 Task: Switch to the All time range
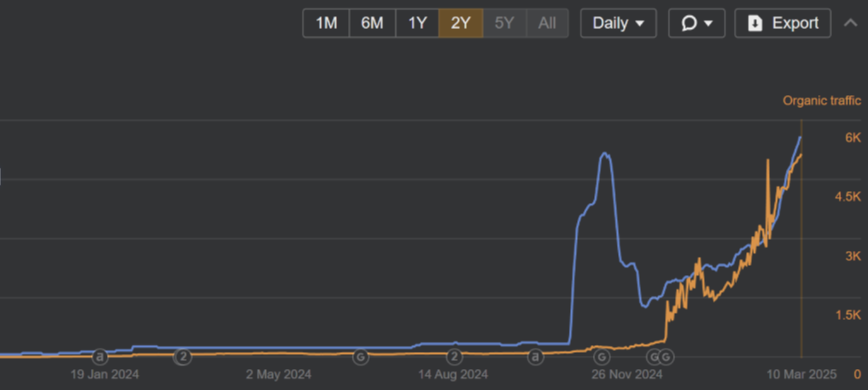tap(547, 23)
